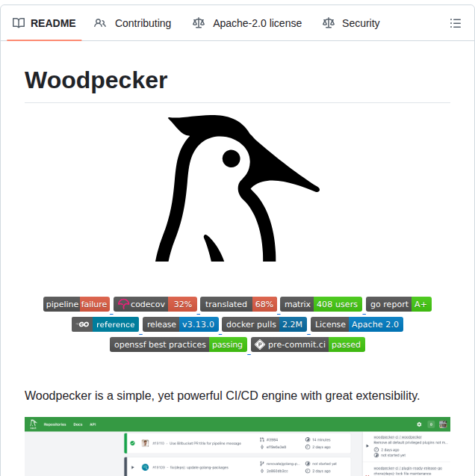Image resolution: width=475 pixels, height=476 pixels.
Task: Click the Woodpecker heading text
Action: pos(96,81)
